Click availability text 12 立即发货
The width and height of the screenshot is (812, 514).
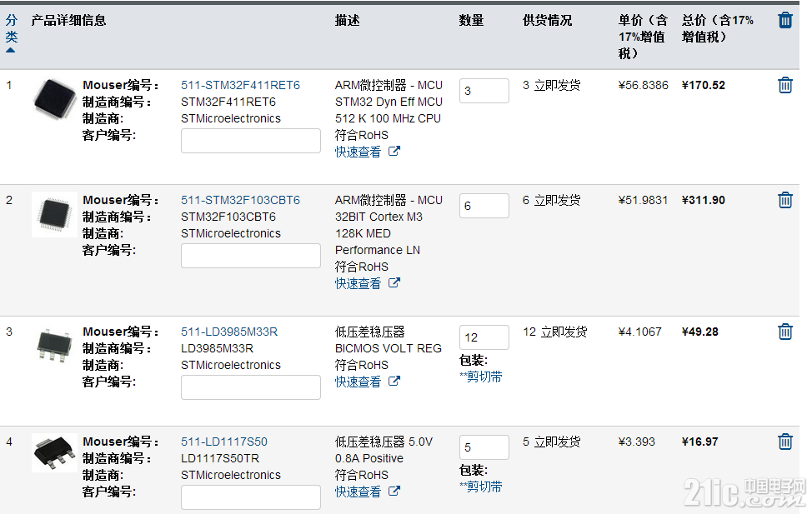pos(555,332)
